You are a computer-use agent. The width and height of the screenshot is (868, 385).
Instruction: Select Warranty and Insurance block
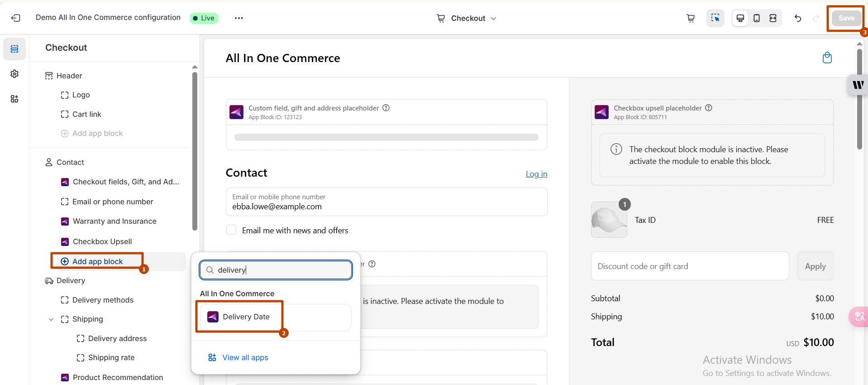[x=114, y=221]
